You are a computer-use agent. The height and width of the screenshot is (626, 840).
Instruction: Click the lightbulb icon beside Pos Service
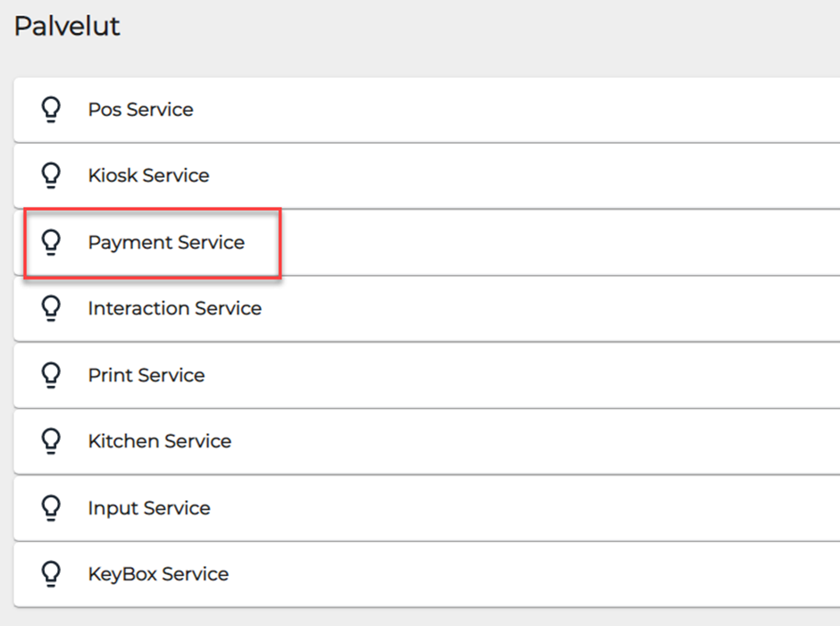point(52,110)
